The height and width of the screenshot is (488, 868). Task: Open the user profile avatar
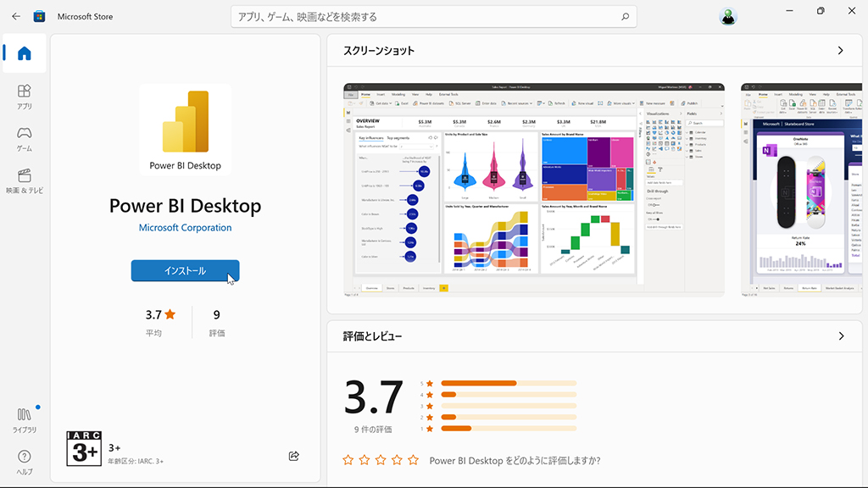(728, 17)
